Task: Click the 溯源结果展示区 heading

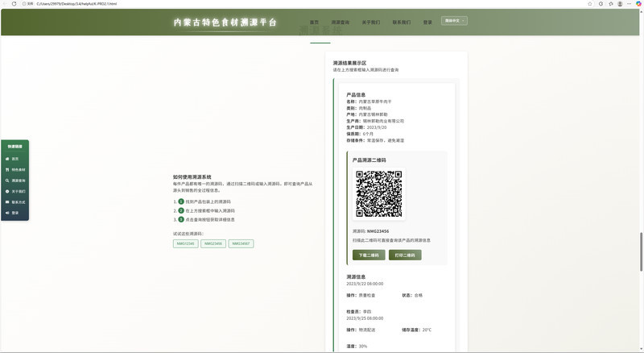Action: 349,63
